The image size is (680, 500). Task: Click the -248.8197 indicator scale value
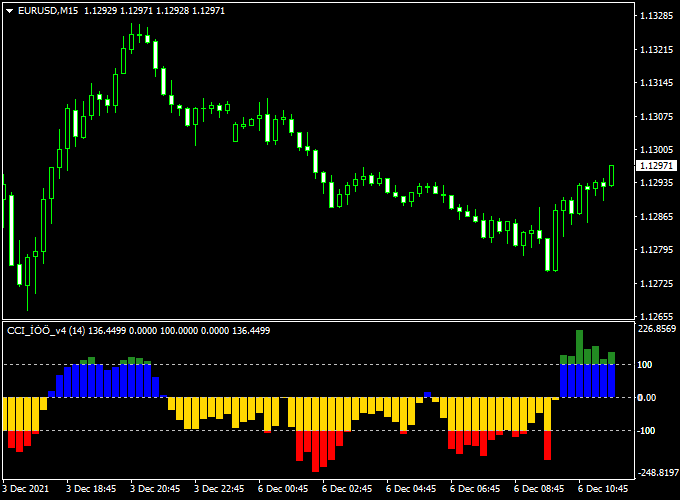point(657,472)
